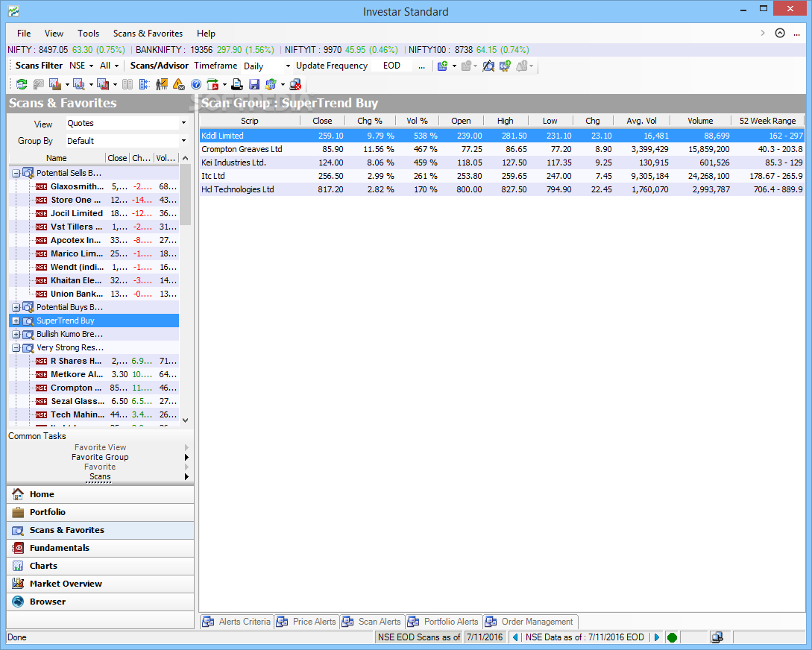Image resolution: width=812 pixels, height=650 pixels.
Task: Open the All scans filter dropdown
Action: 116,66
